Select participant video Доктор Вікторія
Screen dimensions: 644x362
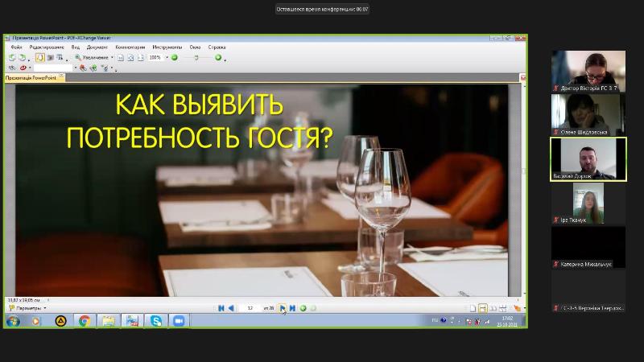coord(588,71)
